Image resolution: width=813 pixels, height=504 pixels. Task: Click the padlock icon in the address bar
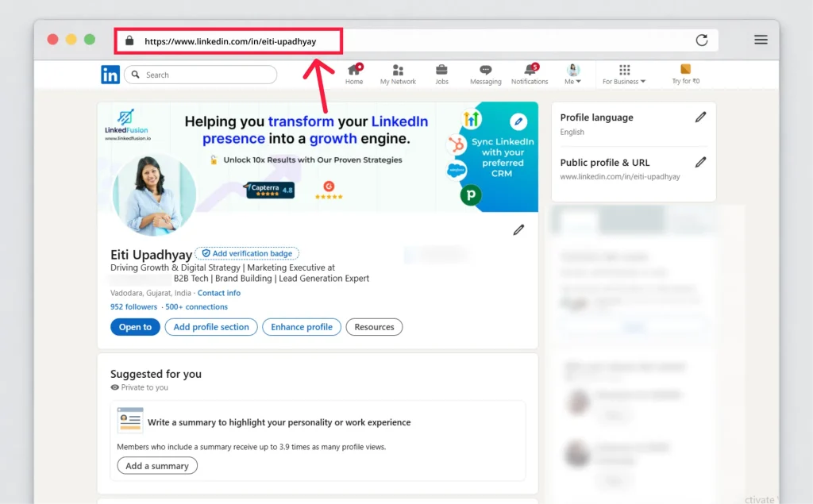129,40
